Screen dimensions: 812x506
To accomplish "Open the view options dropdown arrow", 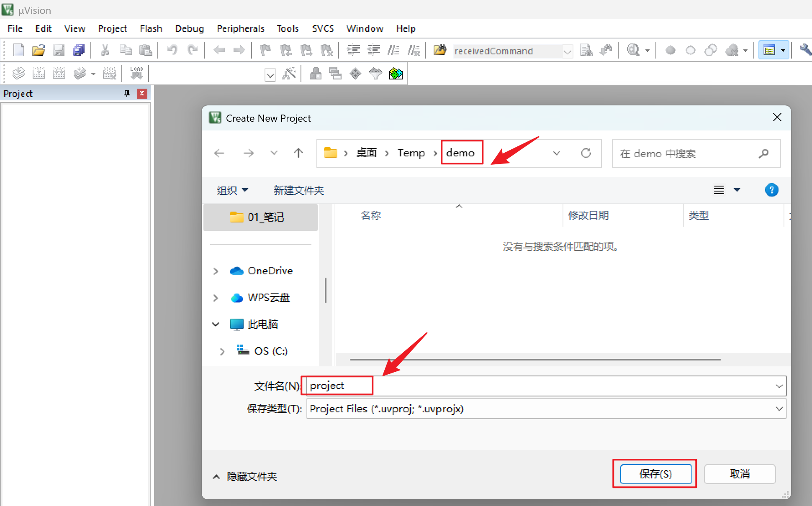I will click(737, 190).
